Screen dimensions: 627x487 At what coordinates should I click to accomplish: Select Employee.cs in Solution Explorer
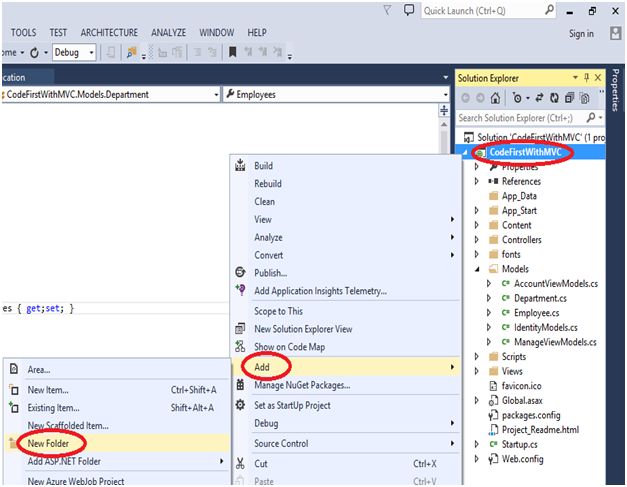click(537, 313)
